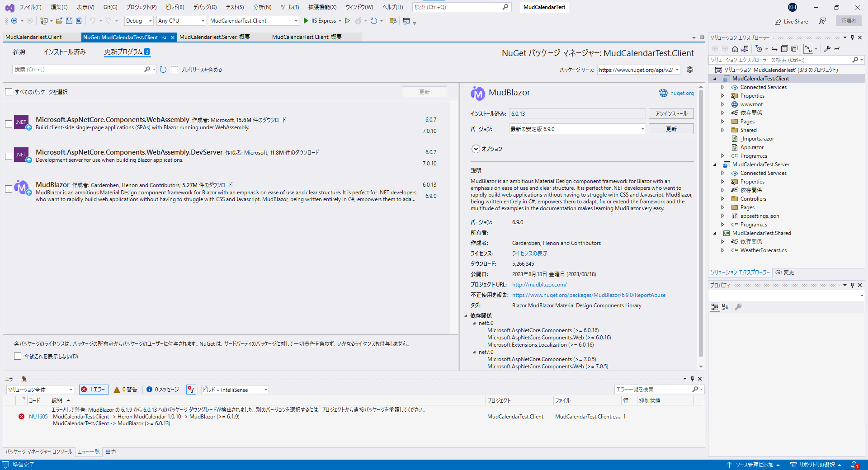Click the Open File folder icon
Viewport: 868px width, 470px height.
[59, 21]
